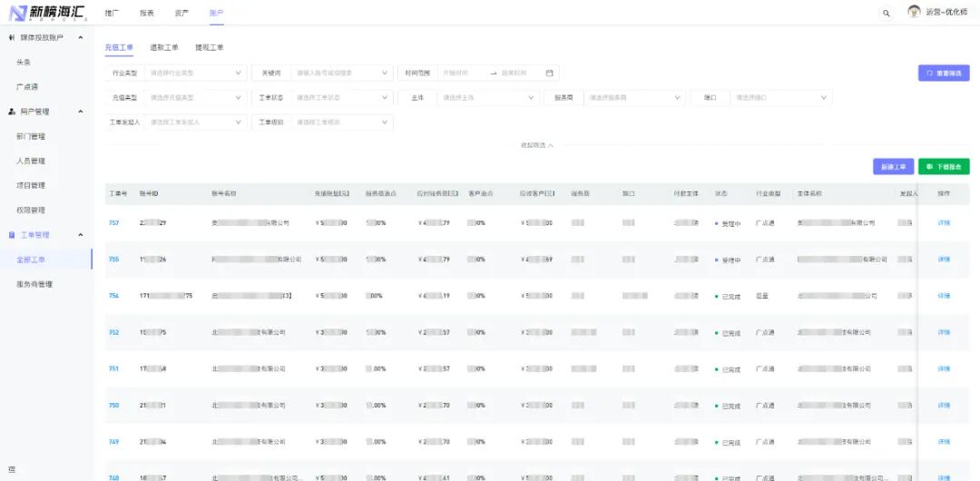Click the 重置筛选 button
Image resolution: width=980 pixels, height=481 pixels.
pyautogui.click(x=944, y=74)
